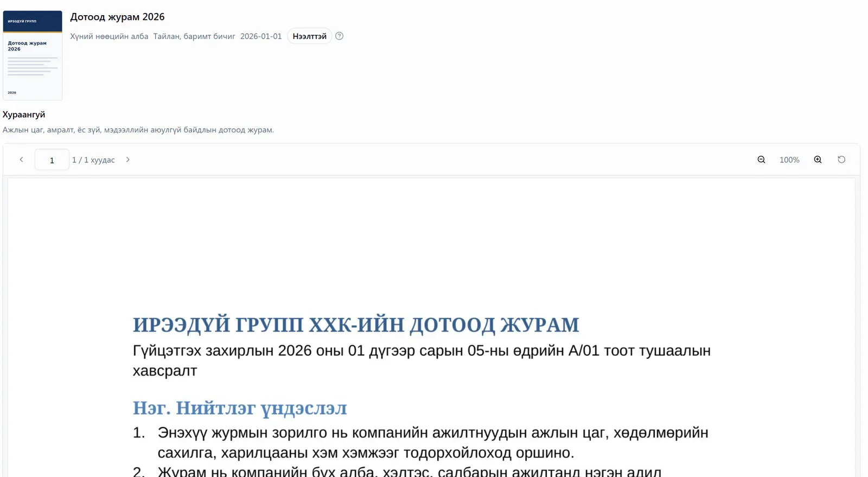Click the page number input field
This screenshot has height=477, width=868.
[52, 160]
